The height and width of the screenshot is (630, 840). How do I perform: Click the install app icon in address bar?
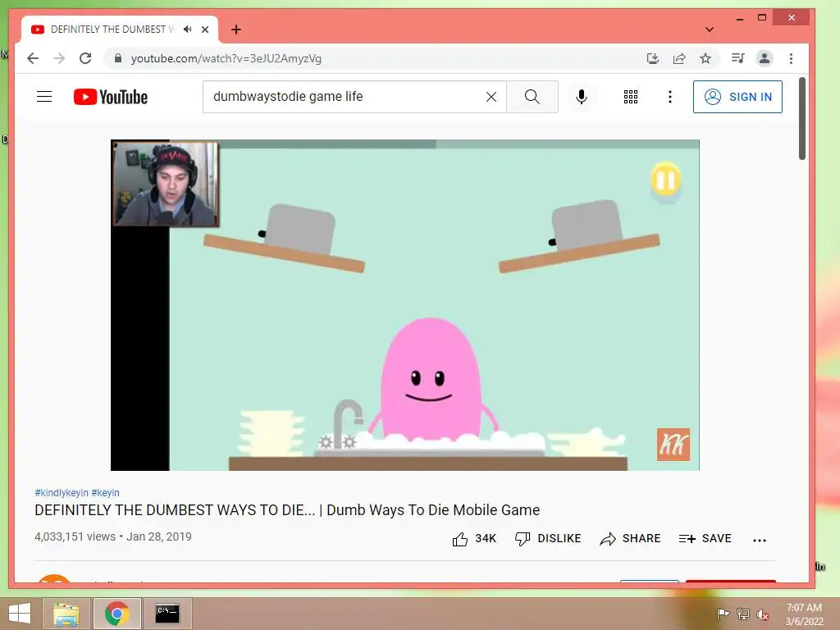click(652, 58)
